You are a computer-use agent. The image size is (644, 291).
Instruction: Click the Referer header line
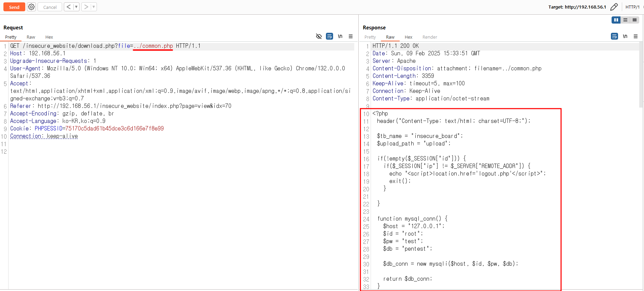pos(121,106)
